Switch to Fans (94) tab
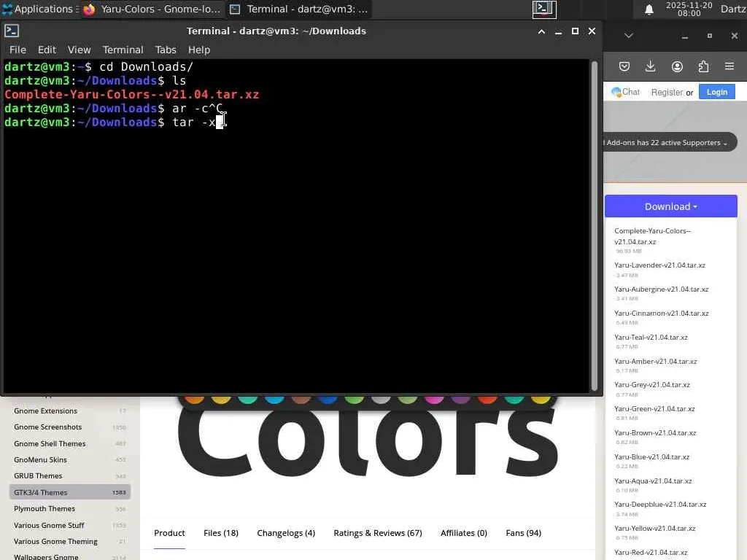The width and height of the screenshot is (747, 560). pos(523,533)
